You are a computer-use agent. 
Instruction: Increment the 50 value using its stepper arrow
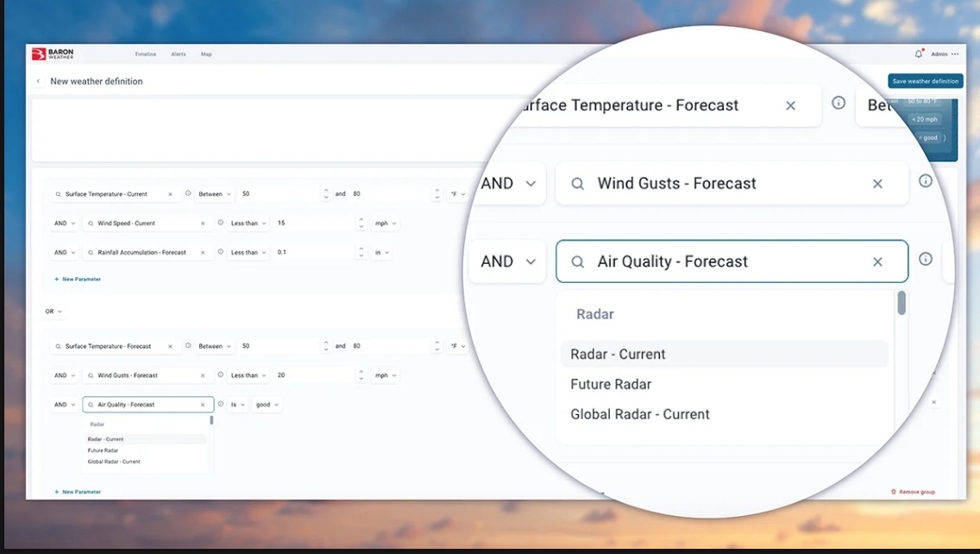click(x=326, y=191)
